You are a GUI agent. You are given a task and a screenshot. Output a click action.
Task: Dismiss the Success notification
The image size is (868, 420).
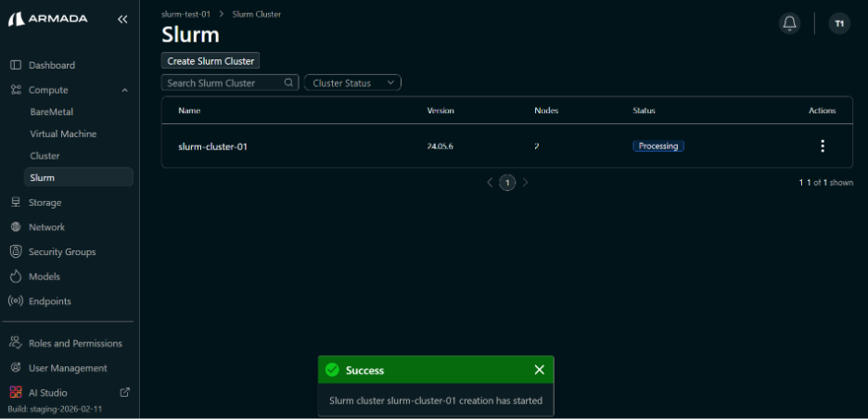tap(539, 370)
